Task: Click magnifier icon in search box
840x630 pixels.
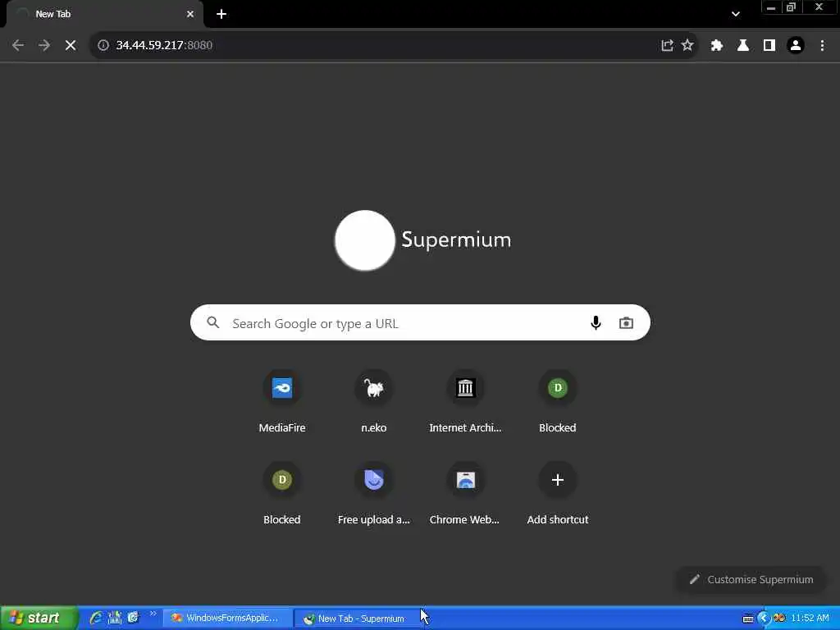Action: click(x=213, y=322)
